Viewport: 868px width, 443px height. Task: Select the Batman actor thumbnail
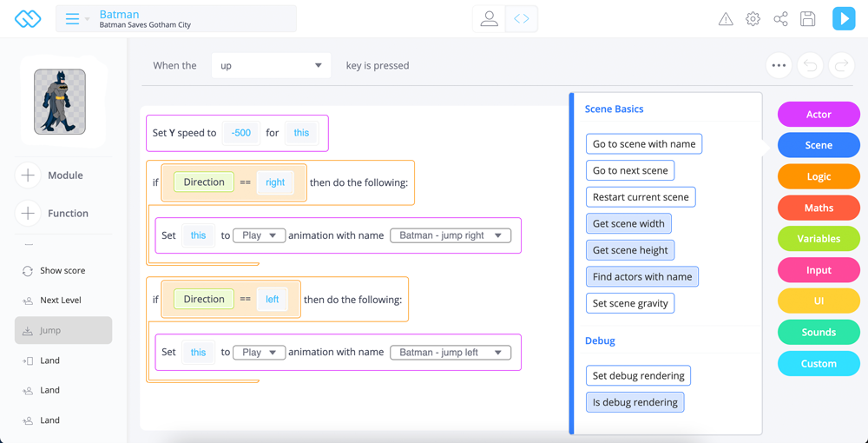pos(60,102)
